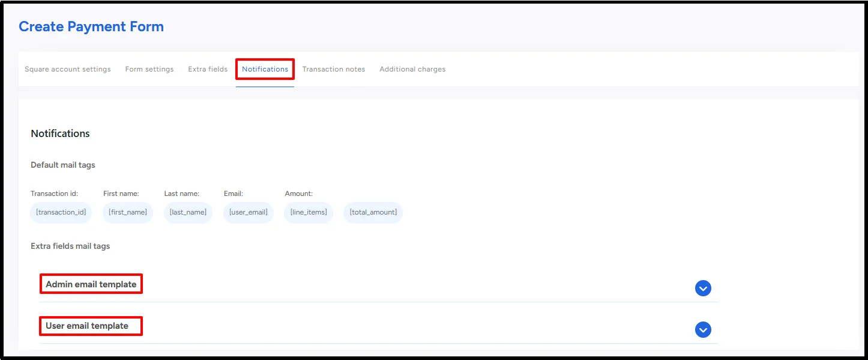The image size is (868, 360).
Task: Open the Additional charges tab
Action: click(x=412, y=69)
